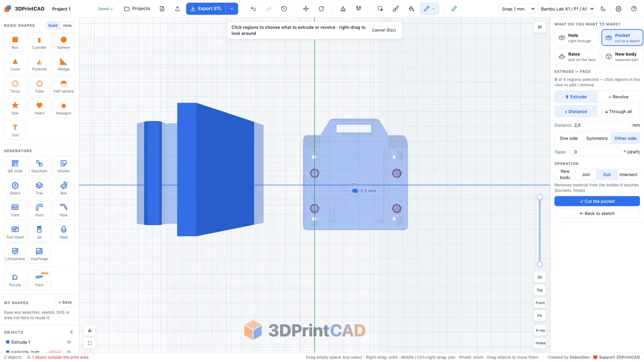Click the paint bucket fill icon

pos(411,8)
